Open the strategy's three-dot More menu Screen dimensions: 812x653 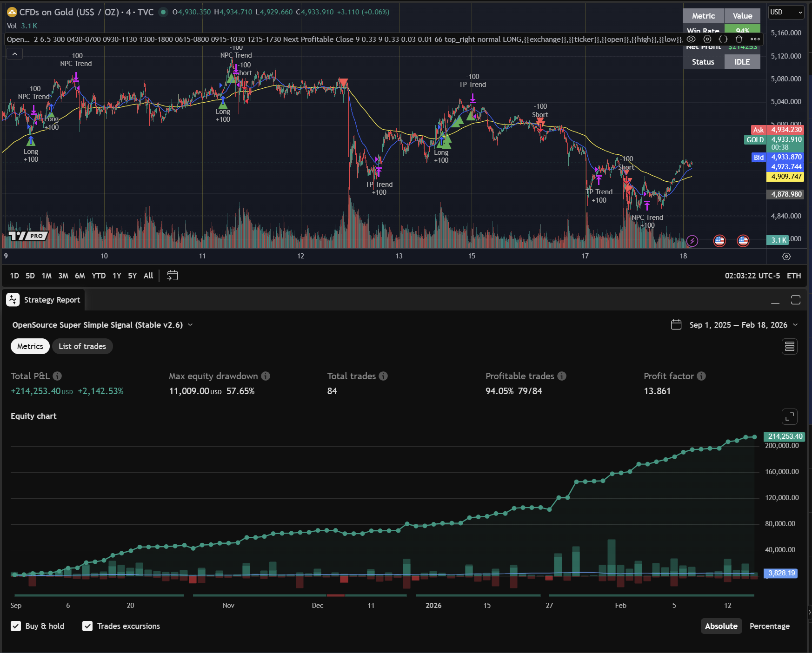[755, 39]
